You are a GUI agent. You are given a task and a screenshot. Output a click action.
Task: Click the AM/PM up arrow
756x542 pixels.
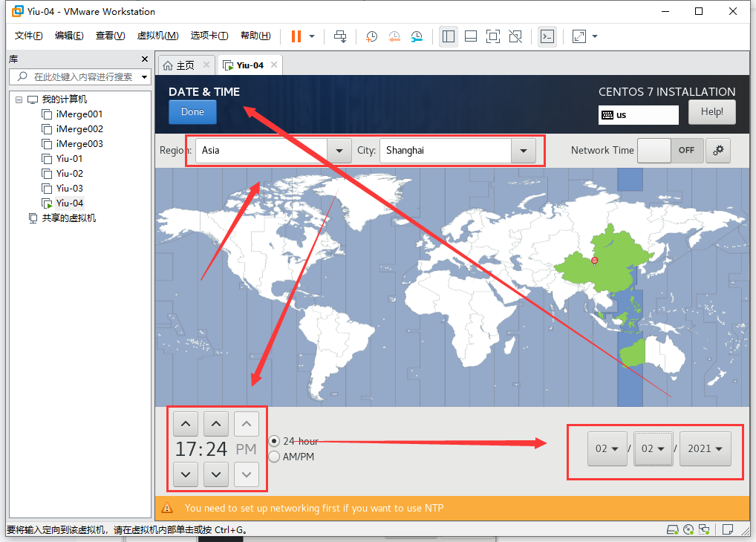[x=247, y=425]
